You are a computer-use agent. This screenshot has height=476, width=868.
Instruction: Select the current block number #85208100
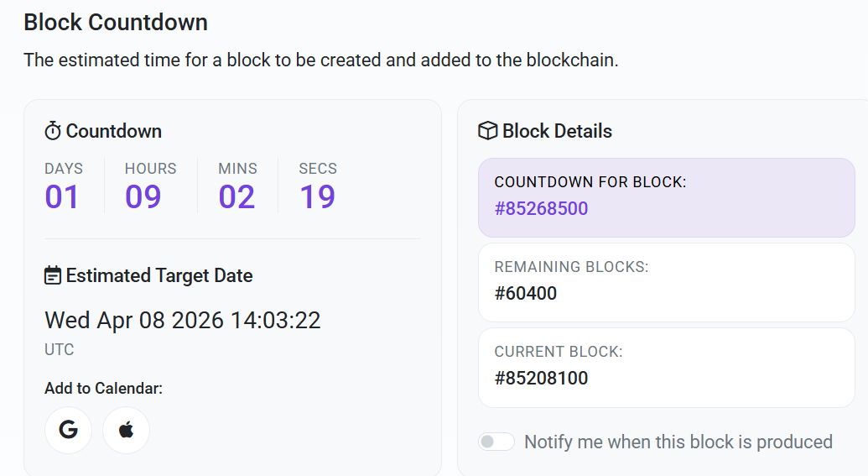(541, 378)
